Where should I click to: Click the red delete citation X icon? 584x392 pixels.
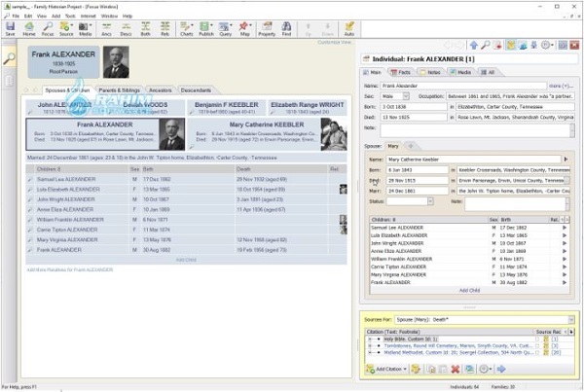pos(456,369)
